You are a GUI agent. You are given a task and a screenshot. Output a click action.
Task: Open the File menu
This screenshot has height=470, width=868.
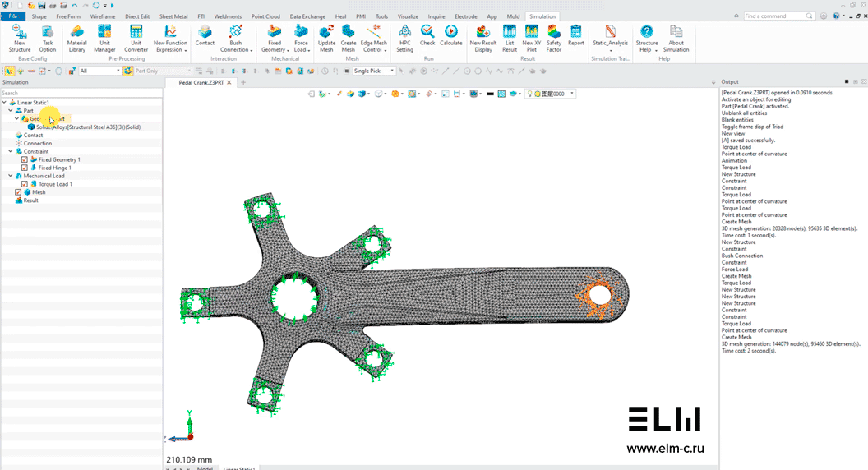click(x=12, y=16)
